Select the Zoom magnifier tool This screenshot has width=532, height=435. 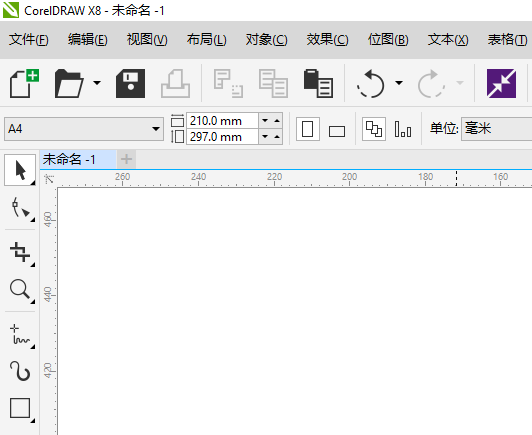pyautogui.click(x=20, y=289)
